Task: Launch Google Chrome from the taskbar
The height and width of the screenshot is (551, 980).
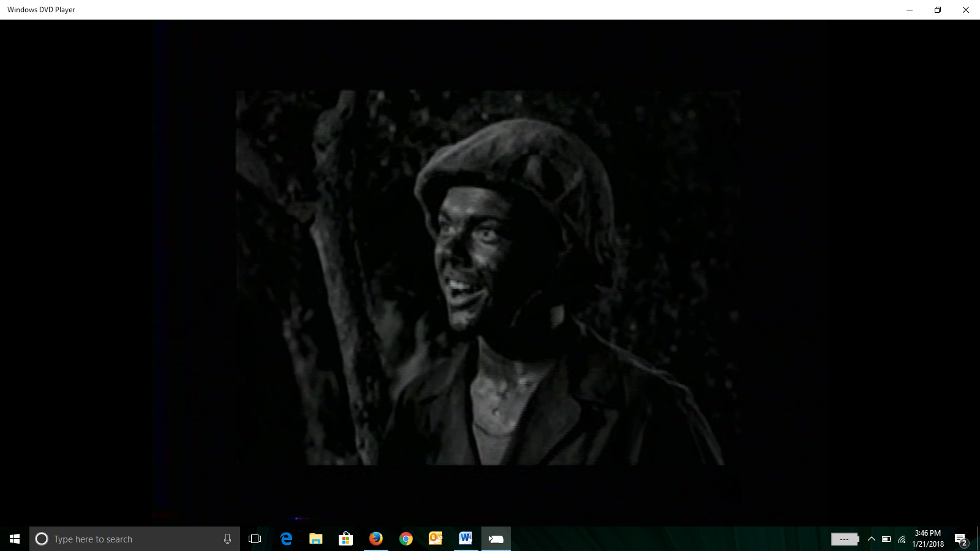Action: [x=406, y=539]
